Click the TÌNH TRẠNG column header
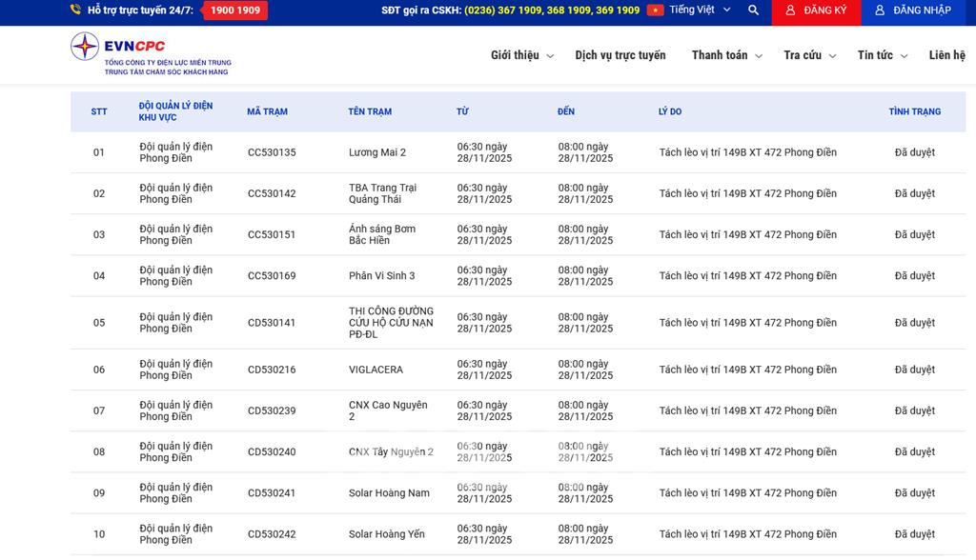The image size is (976, 560). [x=914, y=111]
